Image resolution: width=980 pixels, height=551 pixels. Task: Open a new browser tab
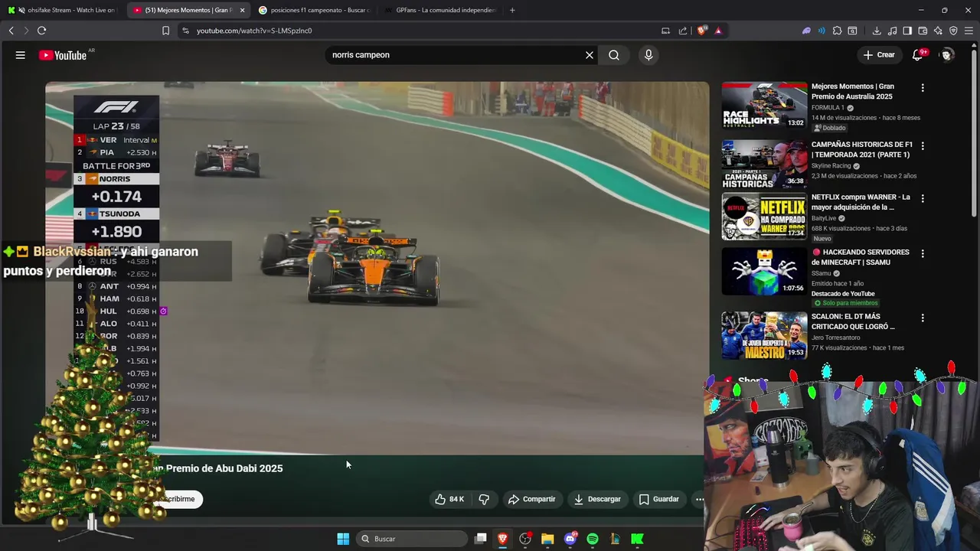pos(512,10)
